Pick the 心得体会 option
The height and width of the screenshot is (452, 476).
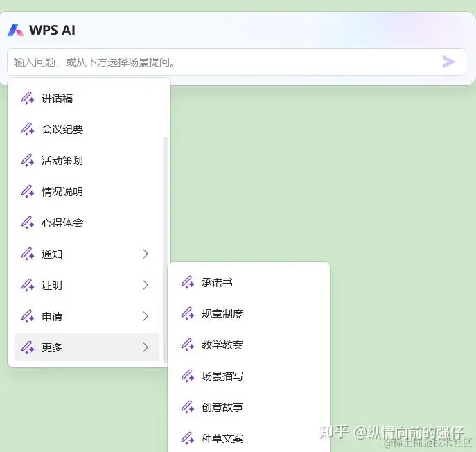pos(87,223)
